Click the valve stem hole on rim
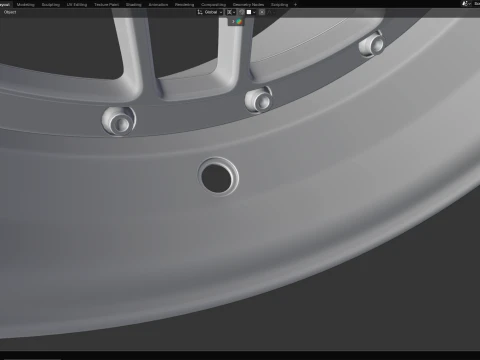The image size is (480, 360). [217, 178]
